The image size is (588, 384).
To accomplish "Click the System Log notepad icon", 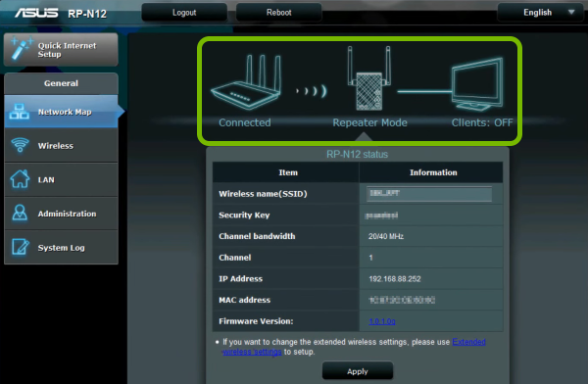I will point(20,247).
